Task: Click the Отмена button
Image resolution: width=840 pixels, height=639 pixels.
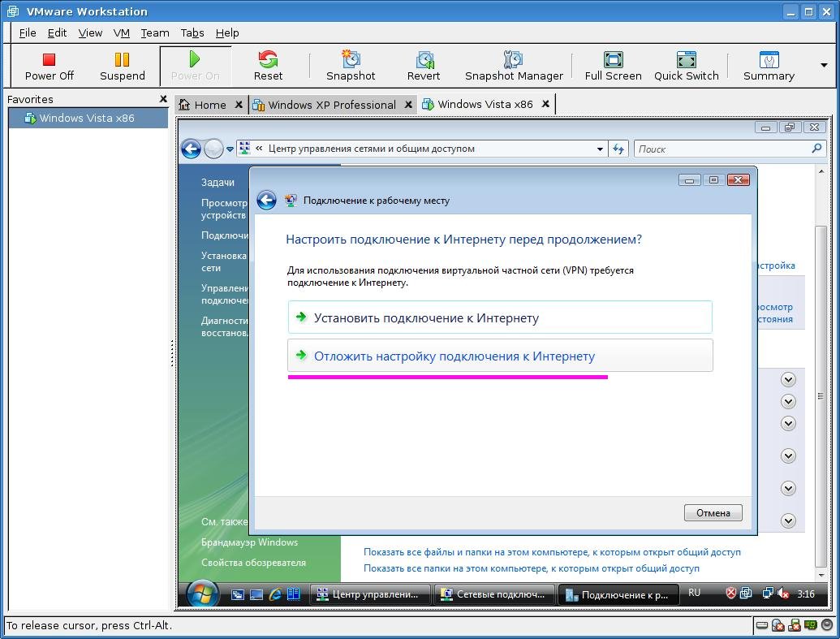Action: (x=713, y=513)
